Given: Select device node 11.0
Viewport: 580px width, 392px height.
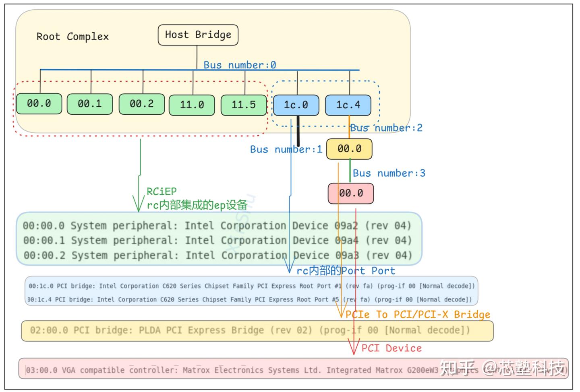Looking at the screenshot, I should (x=192, y=105).
